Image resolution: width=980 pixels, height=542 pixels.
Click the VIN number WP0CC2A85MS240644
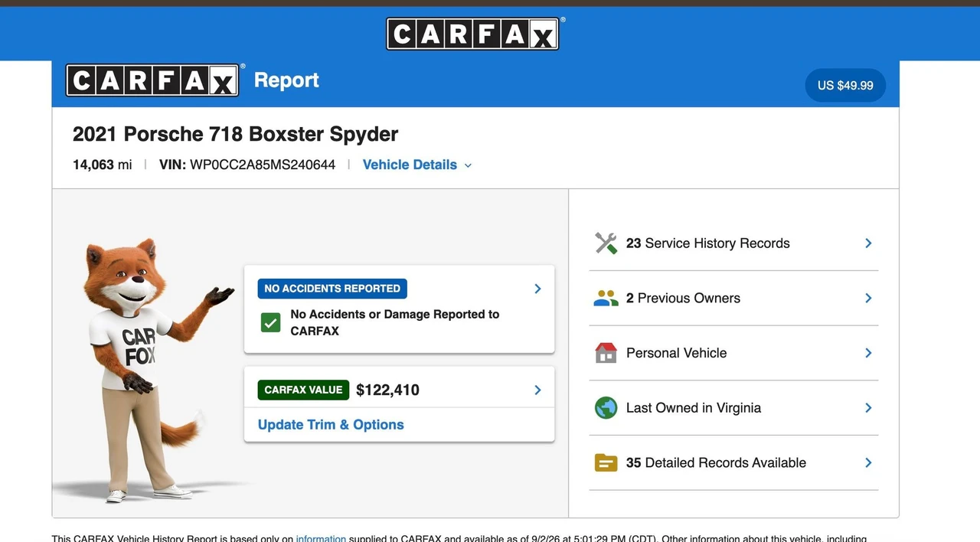pos(263,165)
